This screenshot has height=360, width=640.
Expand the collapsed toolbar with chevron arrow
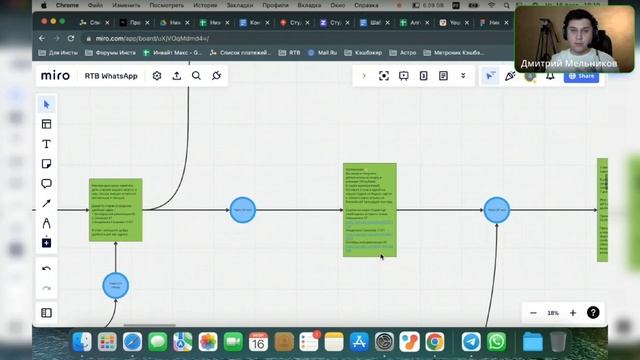pyautogui.click(x=364, y=76)
